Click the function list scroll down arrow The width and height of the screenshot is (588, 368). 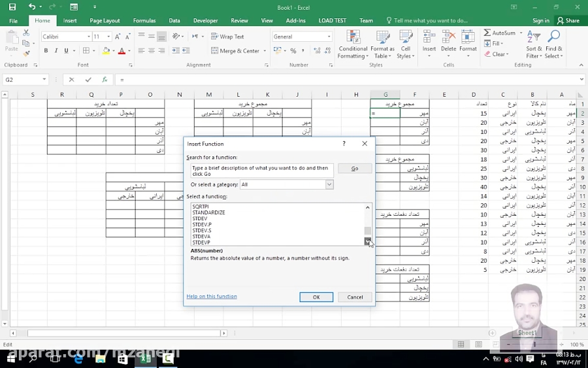click(367, 241)
